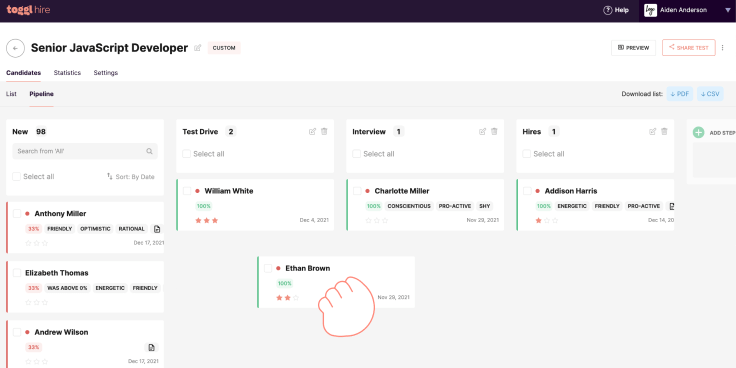Tick the Anthony Miller checkbox

pyautogui.click(x=17, y=214)
